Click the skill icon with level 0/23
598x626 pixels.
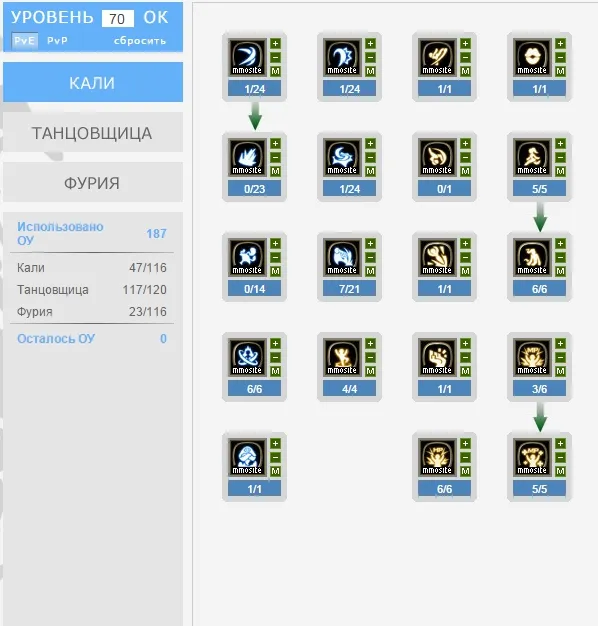[x=247, y=157]
